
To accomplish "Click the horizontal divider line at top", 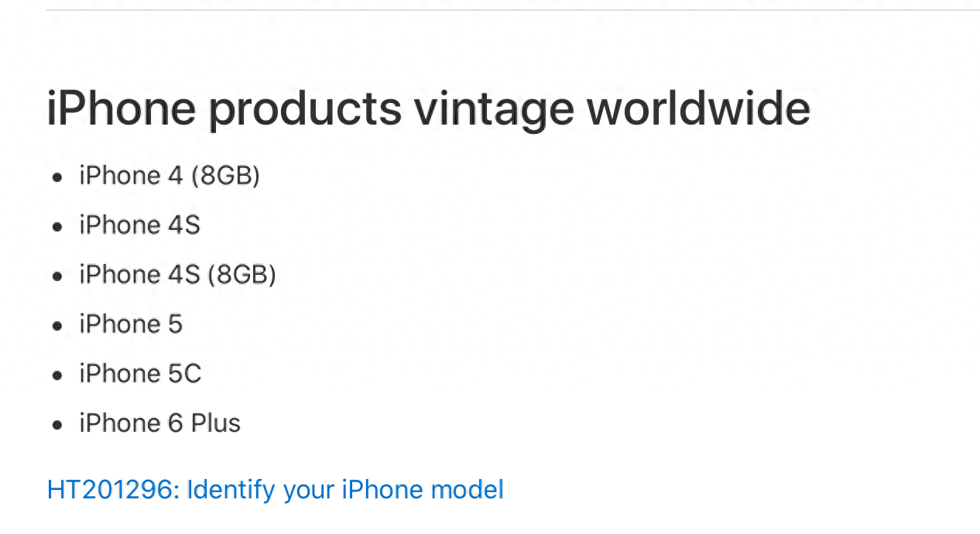I will 511,10.
